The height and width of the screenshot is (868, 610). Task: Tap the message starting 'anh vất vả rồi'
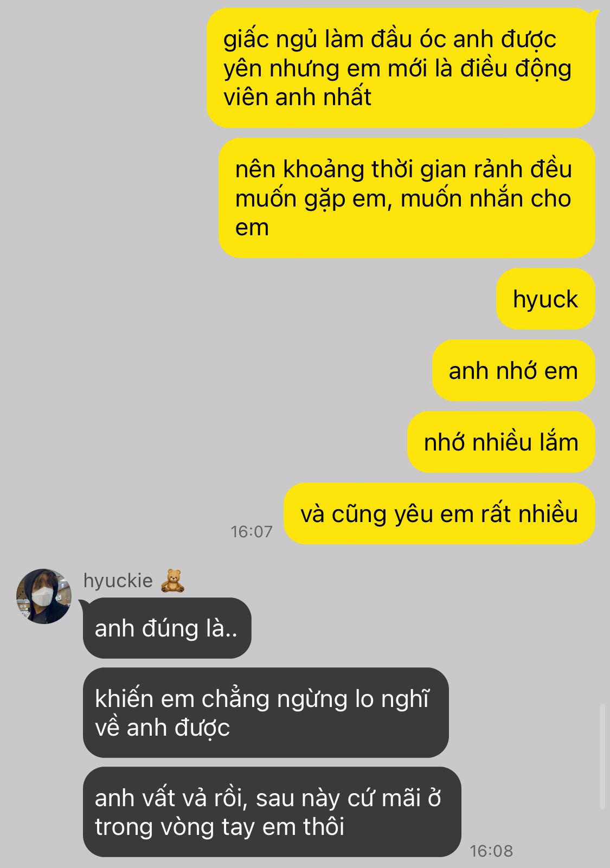(x=272, y=812)
